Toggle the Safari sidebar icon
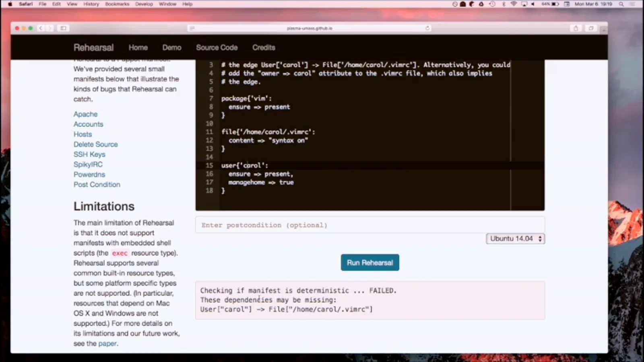This screenshot has width=644, height=362. coord(63,28)
